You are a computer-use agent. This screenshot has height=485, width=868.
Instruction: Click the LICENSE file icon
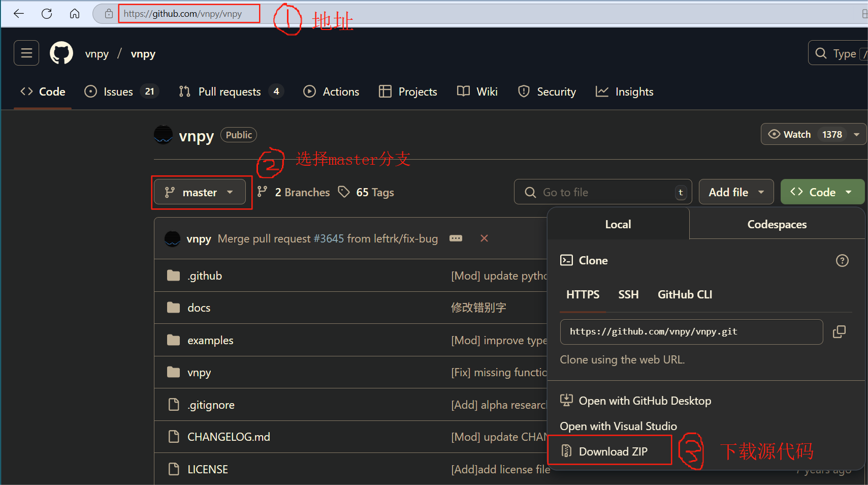(174, 469)
